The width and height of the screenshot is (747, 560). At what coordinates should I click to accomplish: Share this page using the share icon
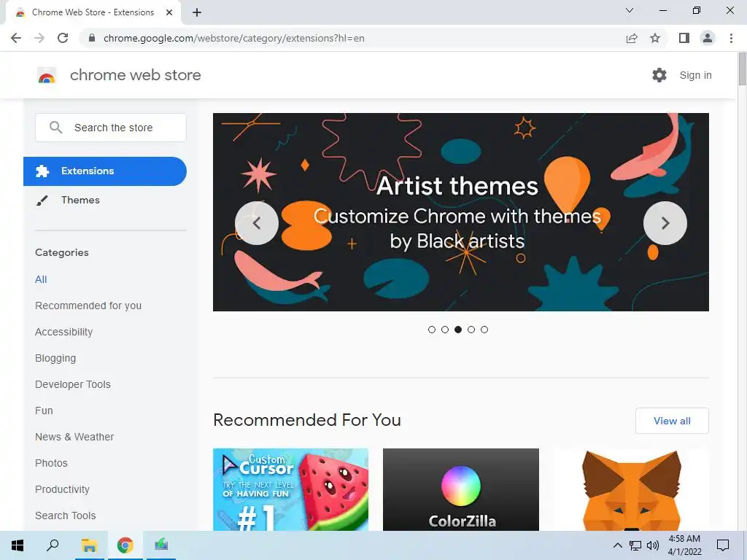tap(632, 38)
